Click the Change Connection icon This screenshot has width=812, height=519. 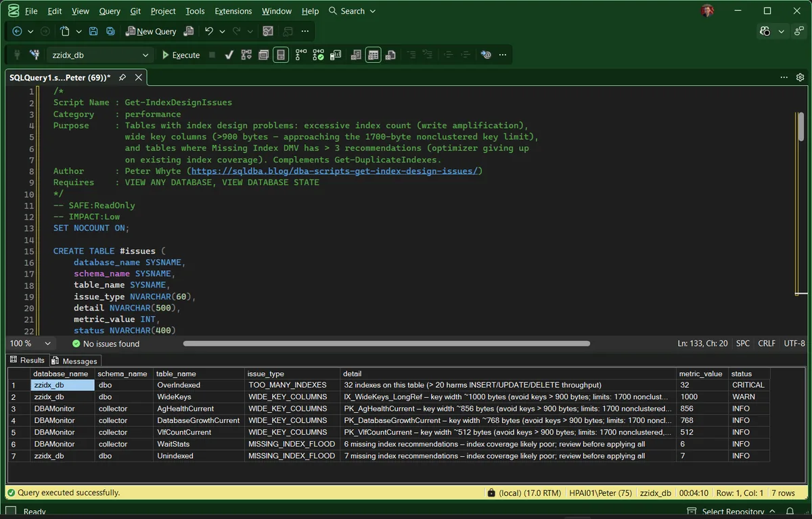pyautogui.click(x=35, y=55)
